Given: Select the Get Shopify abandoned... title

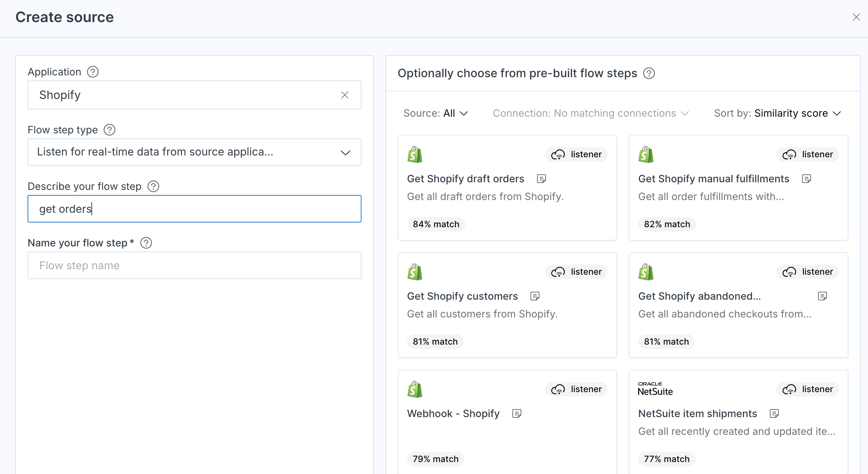Looking at the screenshot, I should (x=699, y=296).
